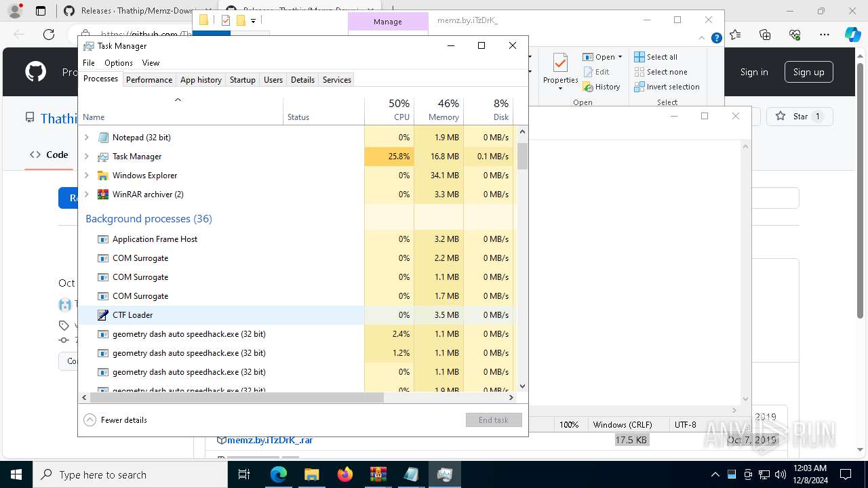Image resolution: width=868 pixels, height=488 pixels.
Task: Open the Edge Collections icon
Action: coord(765,35)
